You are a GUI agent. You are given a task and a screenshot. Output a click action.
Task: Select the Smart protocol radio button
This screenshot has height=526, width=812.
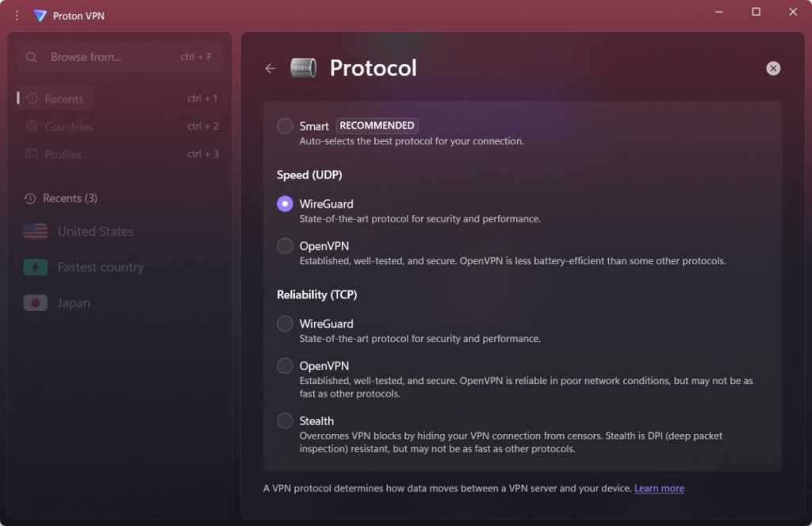(x=285, y=126)
